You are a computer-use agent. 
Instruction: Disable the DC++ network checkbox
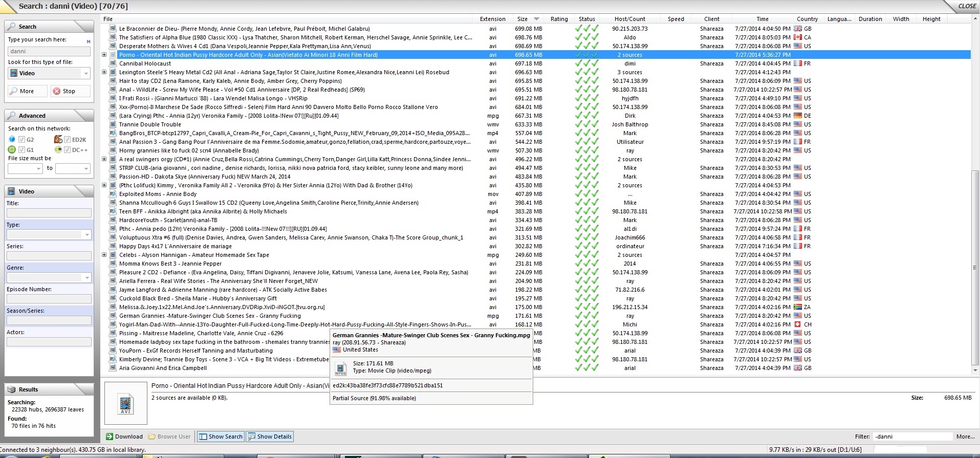[67, 150]
